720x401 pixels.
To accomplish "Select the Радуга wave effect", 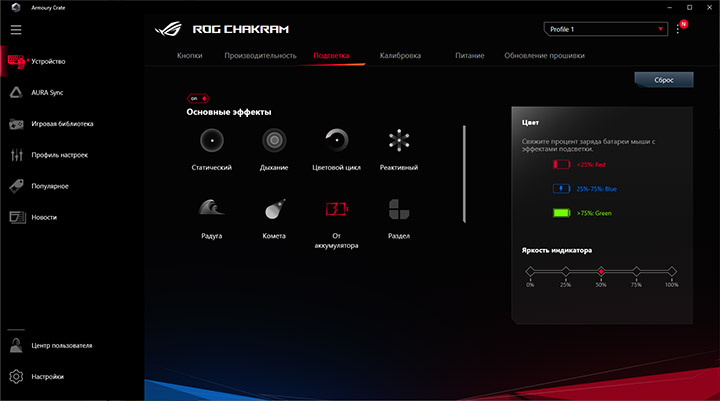I will 212,219.
